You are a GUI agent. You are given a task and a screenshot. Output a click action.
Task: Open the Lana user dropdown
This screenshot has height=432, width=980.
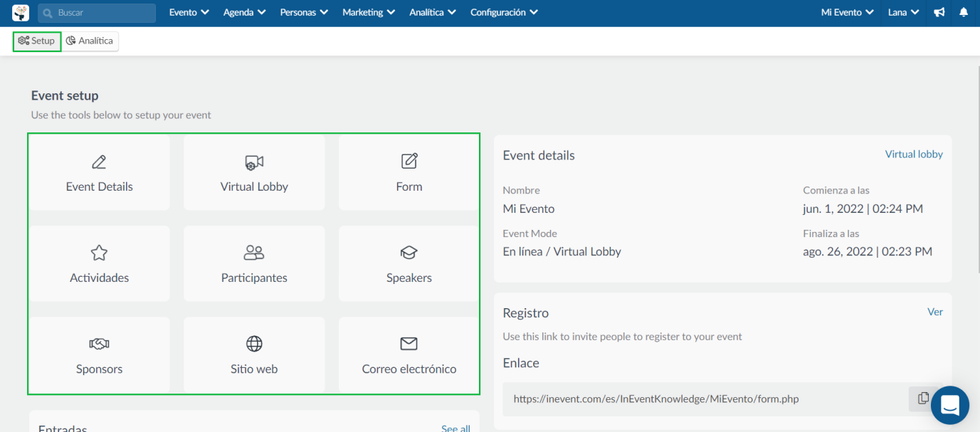click(x=904, y=13)
